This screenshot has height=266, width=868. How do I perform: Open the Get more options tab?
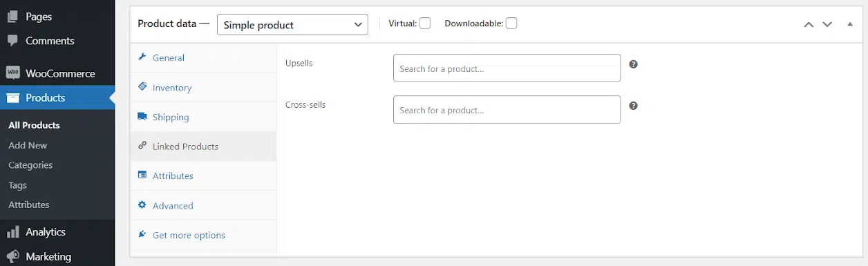point(203,236)
